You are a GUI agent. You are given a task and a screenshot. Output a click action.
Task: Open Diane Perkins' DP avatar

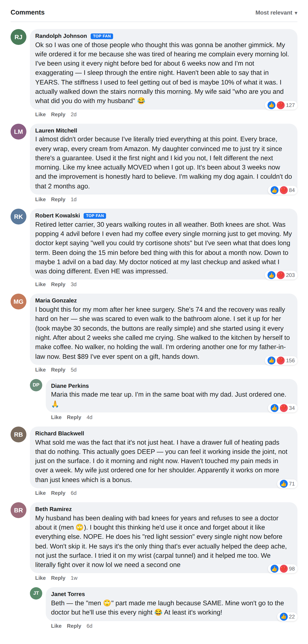tap(36, 385)
